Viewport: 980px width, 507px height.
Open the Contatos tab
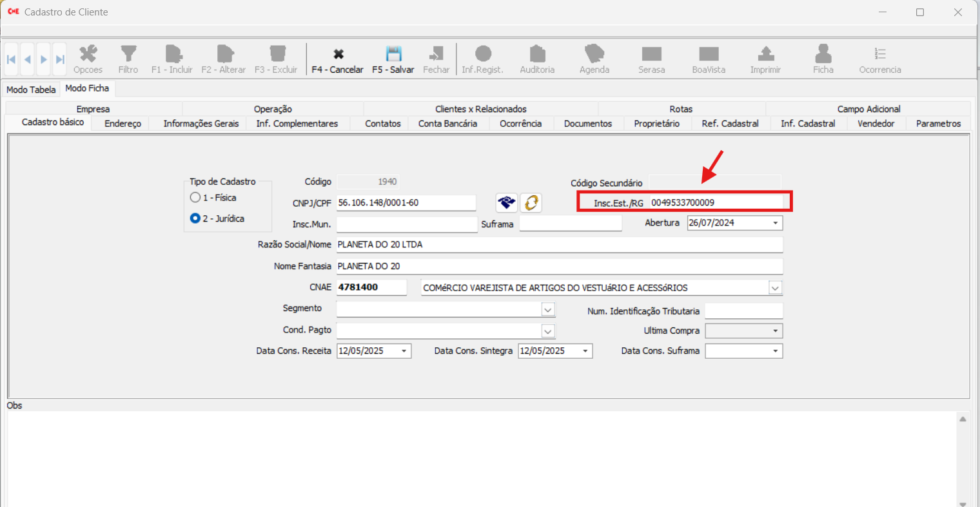pos(382,124)
